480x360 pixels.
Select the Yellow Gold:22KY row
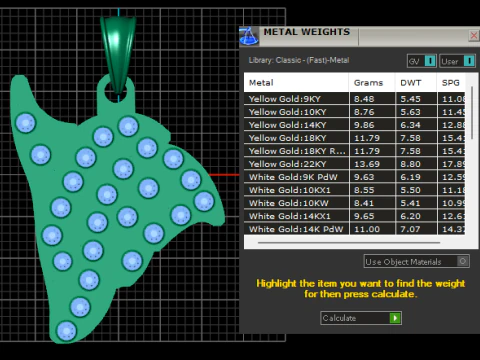tap(354, 164)
